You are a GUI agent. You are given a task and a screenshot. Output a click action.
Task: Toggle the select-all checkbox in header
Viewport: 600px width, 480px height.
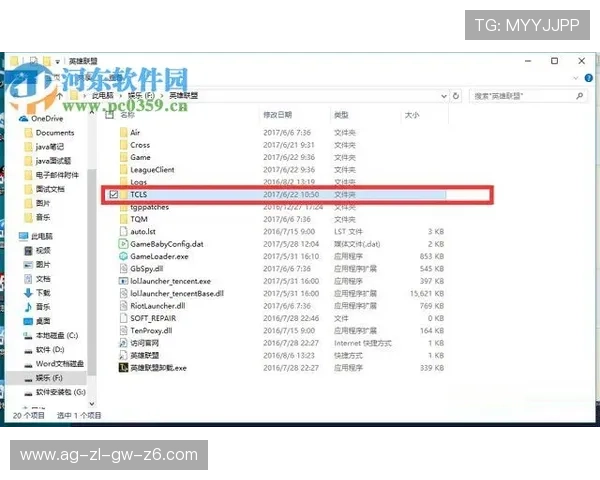click(x=109, y=115)
